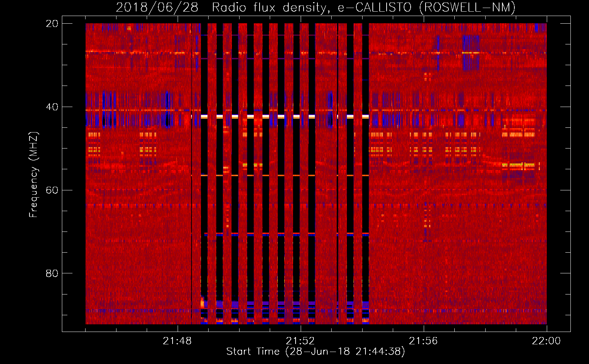This screenshot has height=364, width=589.
Task: Click the "Frequency (MHZ)" axis label
Action: (33, 175)
